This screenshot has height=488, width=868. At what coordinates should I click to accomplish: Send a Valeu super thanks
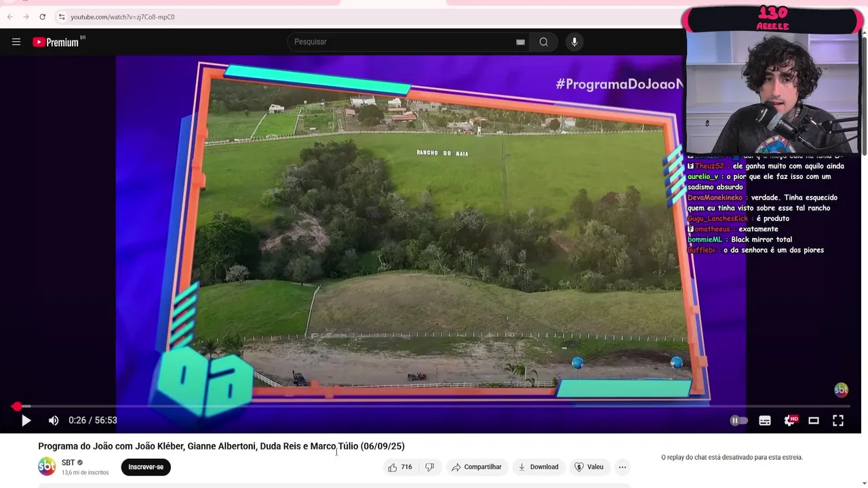589,467
